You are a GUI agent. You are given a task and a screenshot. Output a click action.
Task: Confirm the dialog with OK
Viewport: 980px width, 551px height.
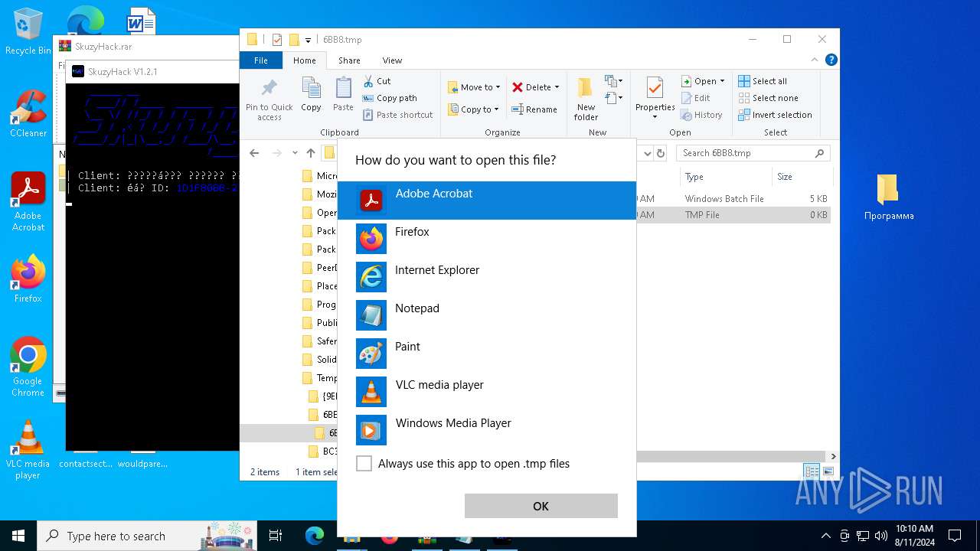(x=541, y=506)
